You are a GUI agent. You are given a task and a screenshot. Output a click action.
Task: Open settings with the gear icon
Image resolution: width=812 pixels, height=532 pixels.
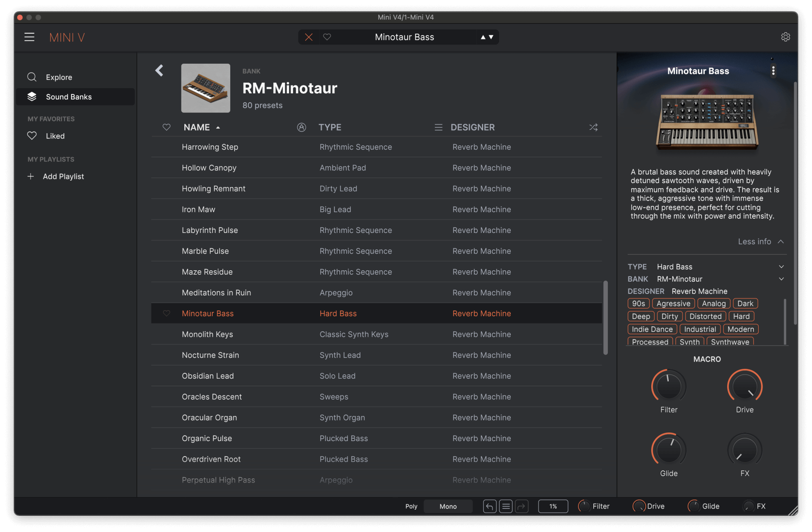pyautogui.click(x=786, y=37)
